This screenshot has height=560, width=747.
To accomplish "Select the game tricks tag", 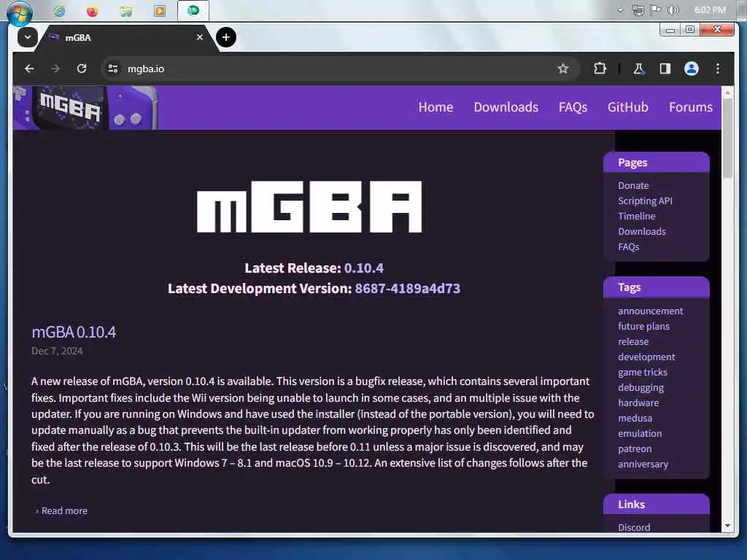I will pos(643,373).
